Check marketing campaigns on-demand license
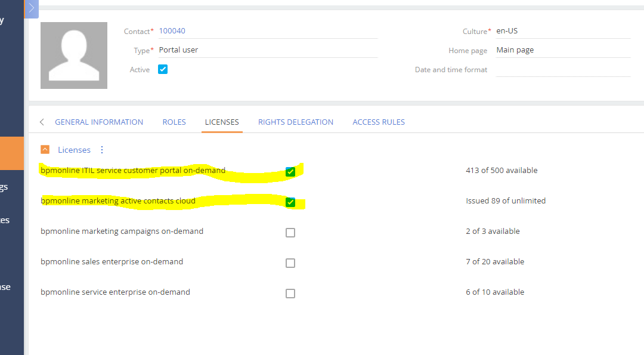644x355 pixels. (x=290, y=233)
